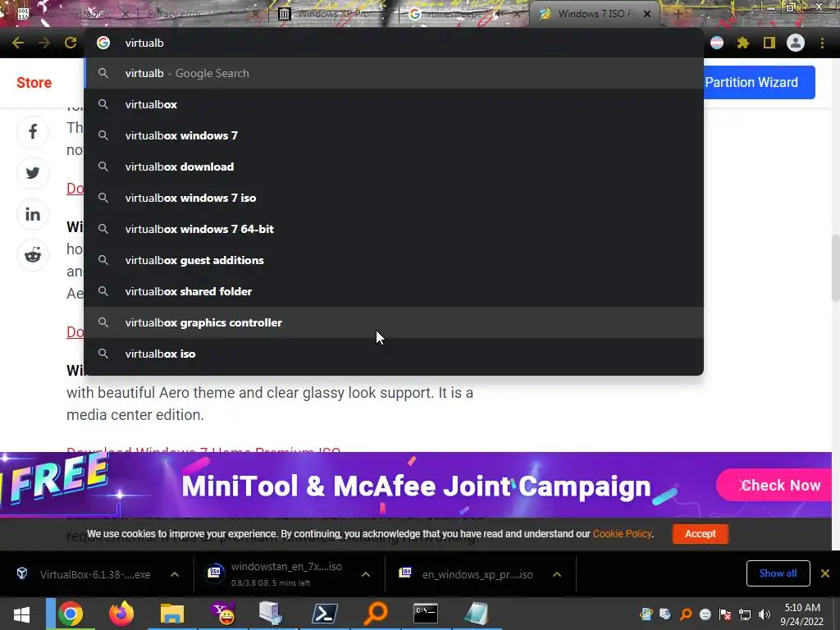Open Google Chrome on the taskbar

point(71,614)
